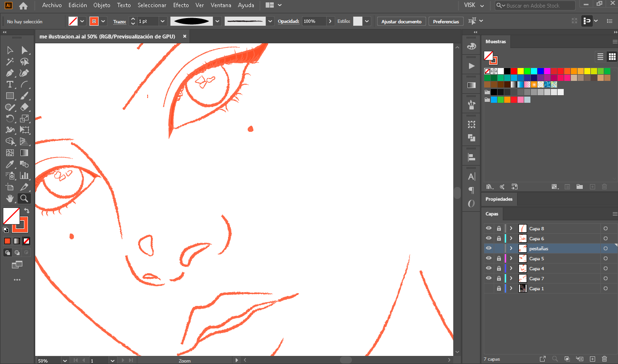Select the Zoom magnifier tool
Screen dimensions: 618x364
(x=24, y=198)
